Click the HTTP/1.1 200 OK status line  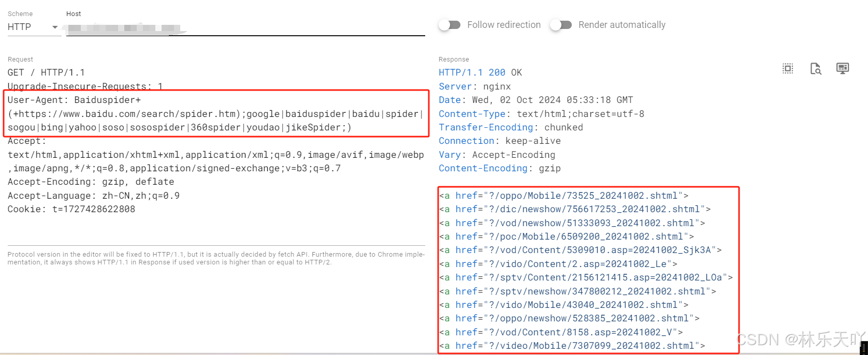480,72
